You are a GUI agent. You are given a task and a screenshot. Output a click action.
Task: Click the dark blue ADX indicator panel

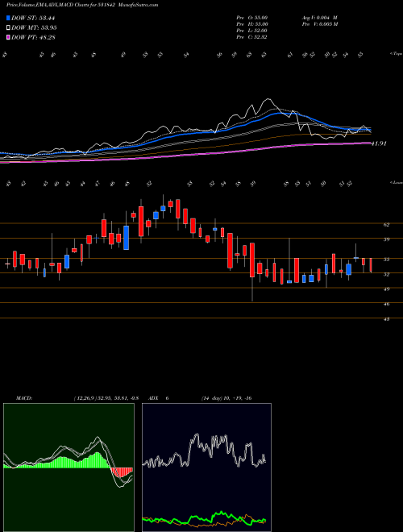click(206, 468)
